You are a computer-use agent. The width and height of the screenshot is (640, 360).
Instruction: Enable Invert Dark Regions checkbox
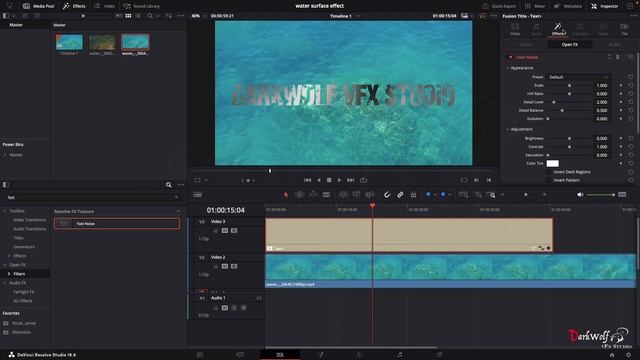(549, 172)
